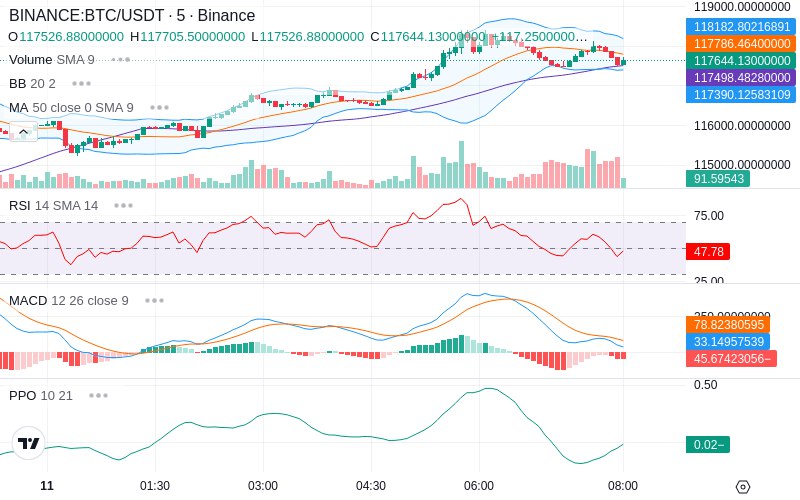Select the MA 50 close legend label

pos(71,108)
